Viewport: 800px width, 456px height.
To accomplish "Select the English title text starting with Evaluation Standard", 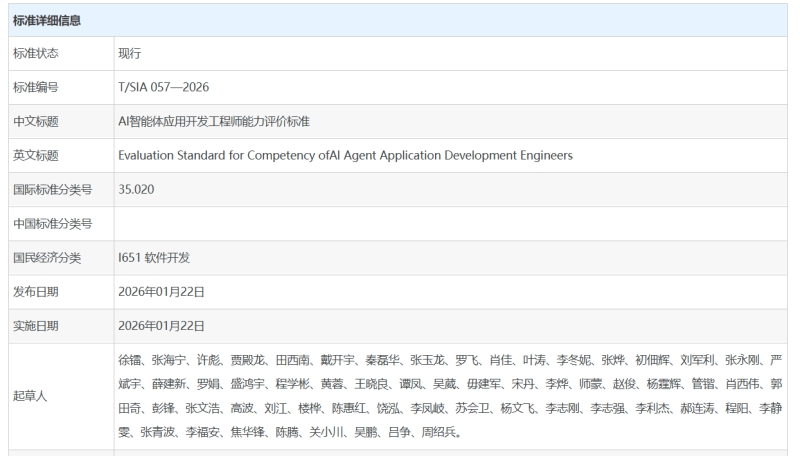I will (345, 156).
